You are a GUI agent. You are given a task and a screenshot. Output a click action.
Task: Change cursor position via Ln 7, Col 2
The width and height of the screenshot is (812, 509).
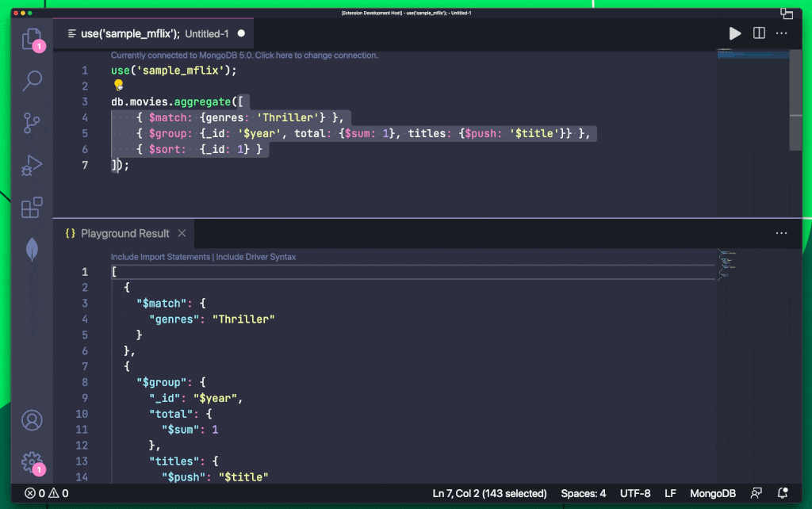coord(489,493)
